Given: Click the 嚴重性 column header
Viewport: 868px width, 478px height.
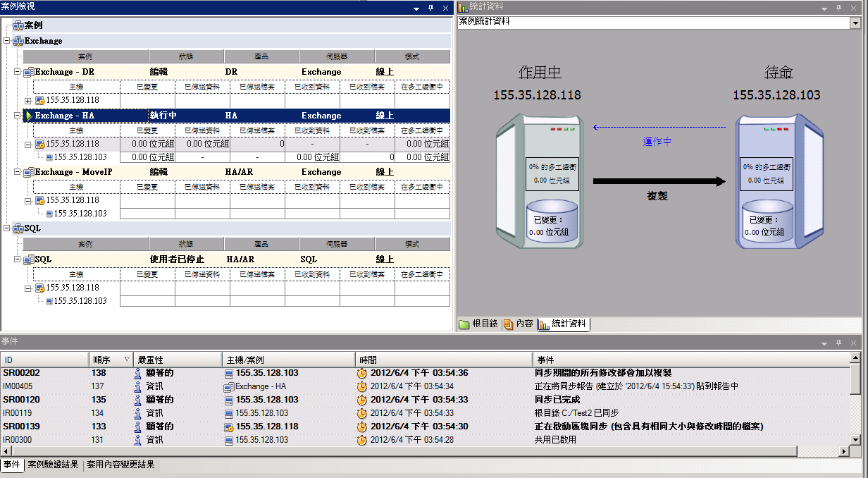Looking at the screenshot, I should tap(178, 360).
